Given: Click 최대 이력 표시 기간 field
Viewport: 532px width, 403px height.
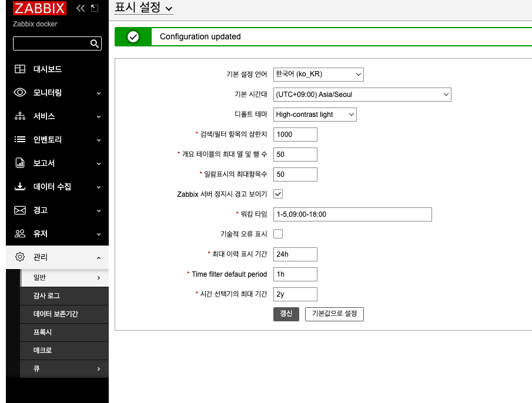Looking at the screenshot, I should (295, 254).
